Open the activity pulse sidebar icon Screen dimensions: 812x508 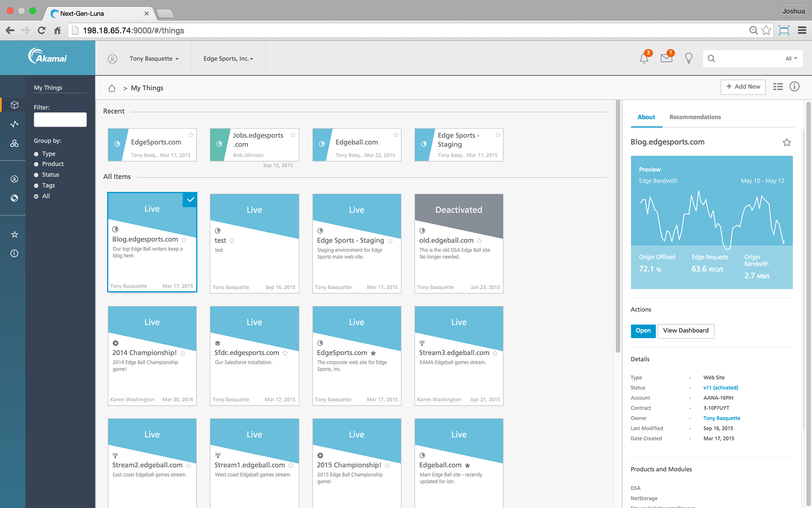(x=14, y=124)
